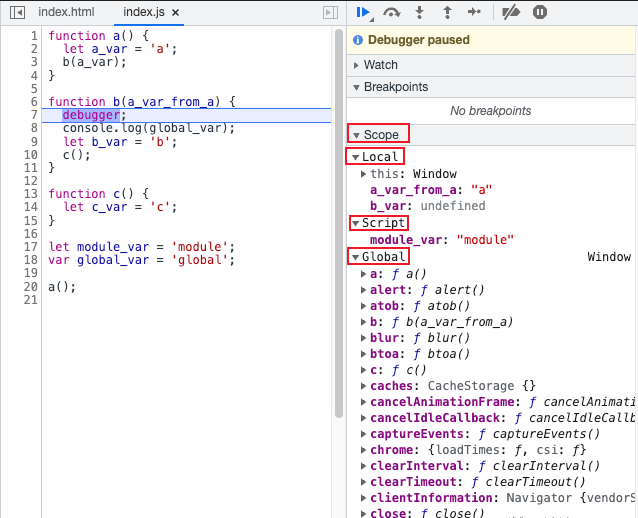Image resolution: width=638 pixels, height=518 pixels.
Task: Expand the caches CacheStorage entry
Action: pyautogui.click(x=363, y=386)
